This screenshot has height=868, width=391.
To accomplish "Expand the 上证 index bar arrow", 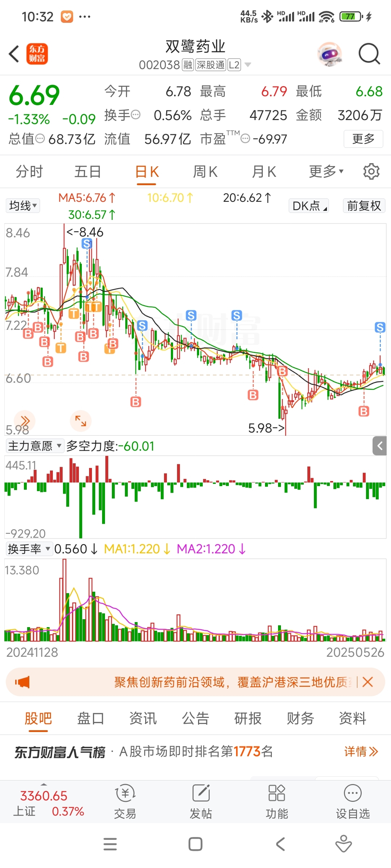I will point(44,784).
